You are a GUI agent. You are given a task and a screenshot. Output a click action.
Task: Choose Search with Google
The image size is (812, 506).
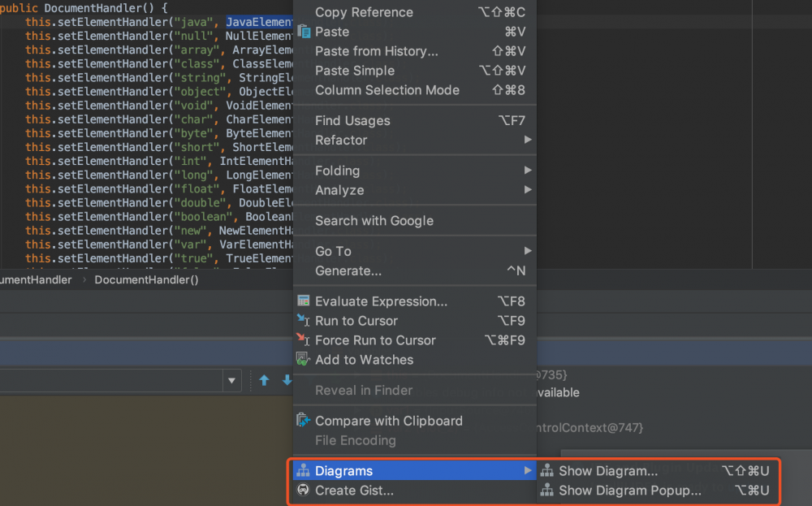pyautogui.click(x=374, y=221)
